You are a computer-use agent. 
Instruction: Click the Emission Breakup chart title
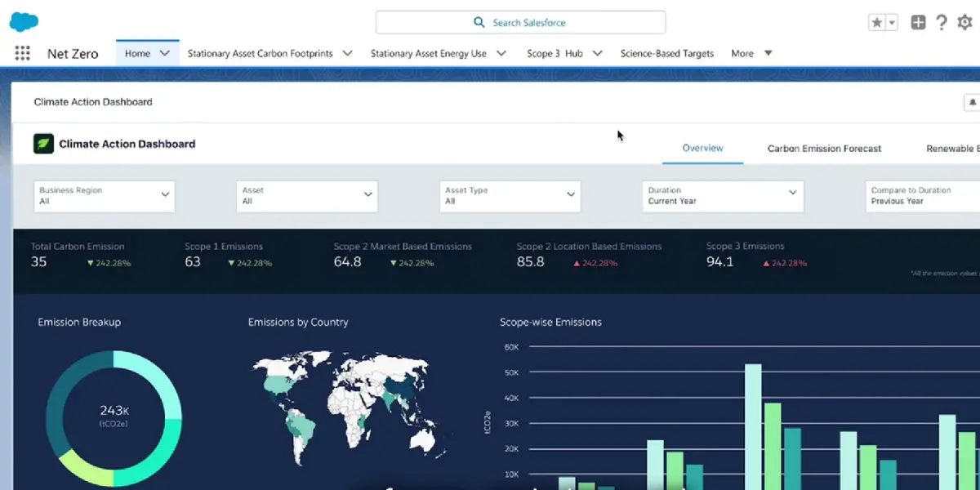[x=79, y=322]
